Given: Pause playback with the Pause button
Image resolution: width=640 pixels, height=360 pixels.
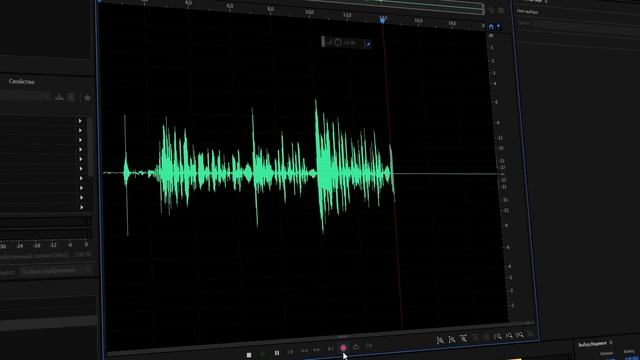Looking at the screenshot, I should pos(277,353).
